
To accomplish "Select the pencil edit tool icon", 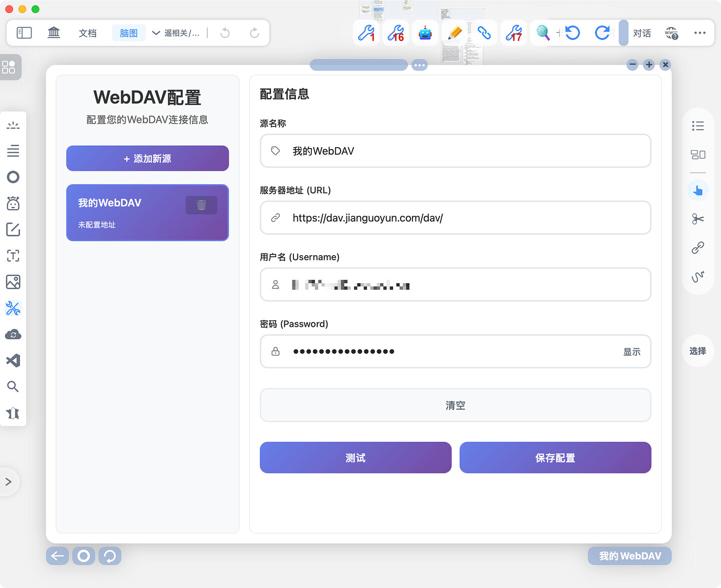I will pos(455,33).
